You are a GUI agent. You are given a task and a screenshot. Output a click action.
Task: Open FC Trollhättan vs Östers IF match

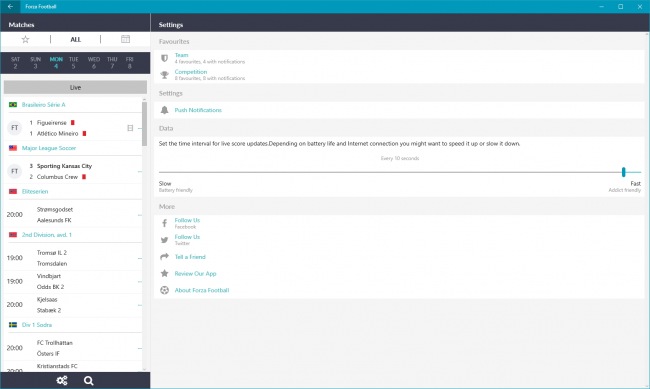tap(73, 348)
